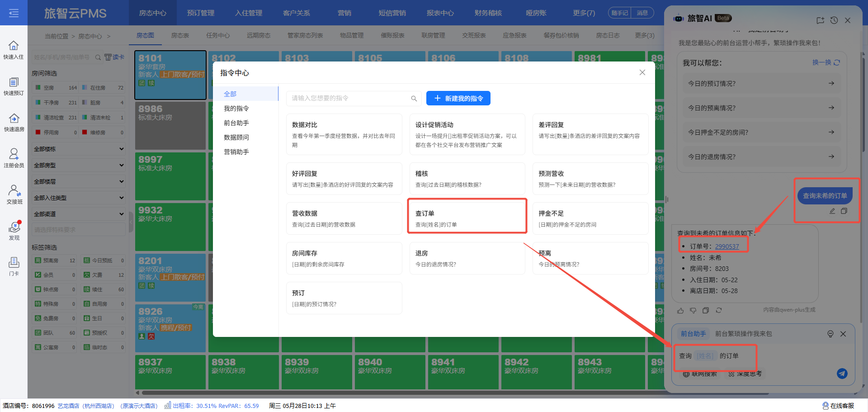Click the edit pencil under 查询未希的订单 message
The width and height of the screenshot is (868, 412).
(x=832, y=211)
